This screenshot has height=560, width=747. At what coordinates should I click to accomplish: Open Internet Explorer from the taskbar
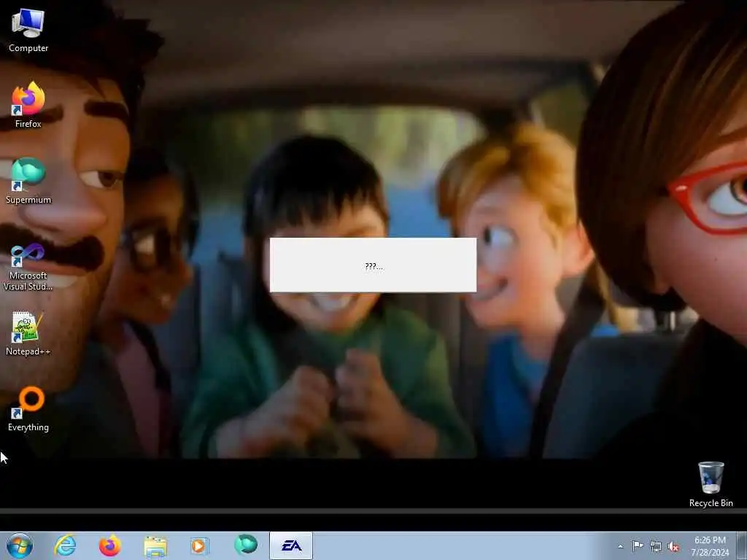pyautogui.click(x=65, y=545)
